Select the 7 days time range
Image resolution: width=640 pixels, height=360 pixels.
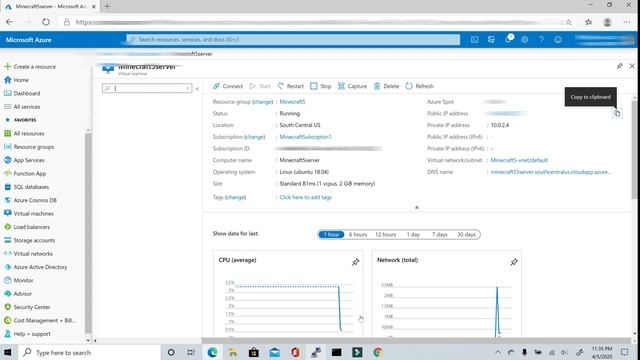440,234
